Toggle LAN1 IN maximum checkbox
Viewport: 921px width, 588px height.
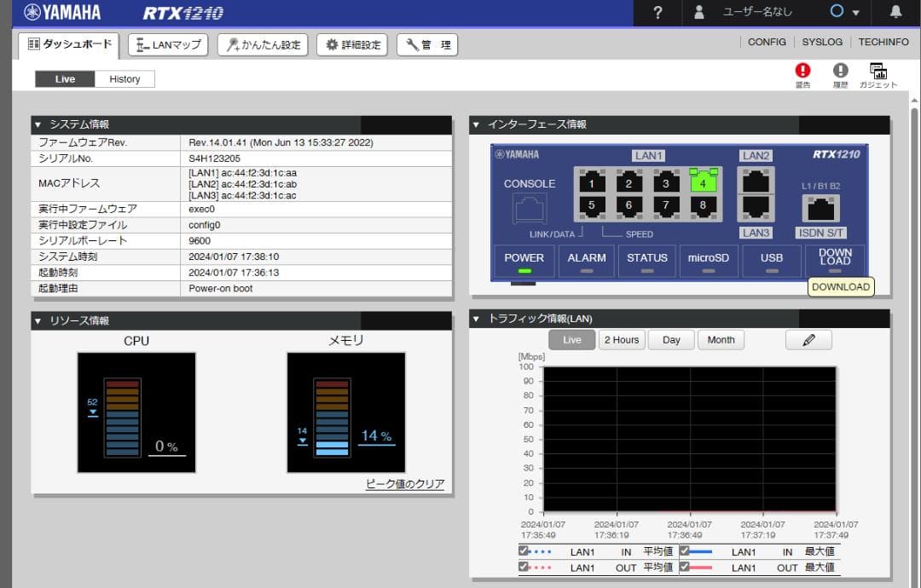(684, 551)
